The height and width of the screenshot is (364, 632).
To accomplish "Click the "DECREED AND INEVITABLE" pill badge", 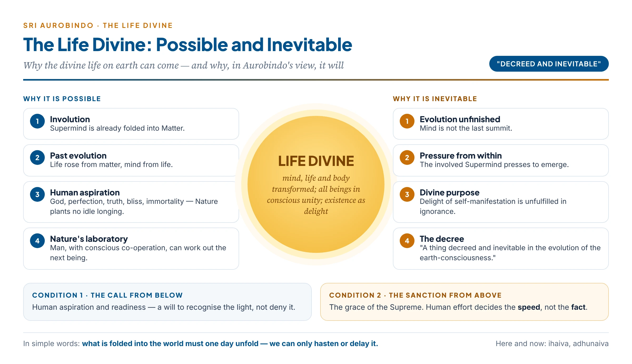I will (549, 64).
